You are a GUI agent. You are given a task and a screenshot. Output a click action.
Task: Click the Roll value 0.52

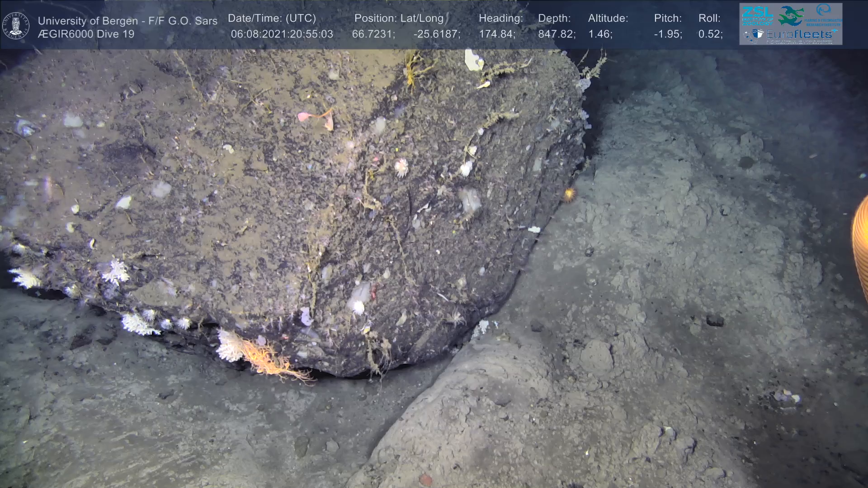710,34
